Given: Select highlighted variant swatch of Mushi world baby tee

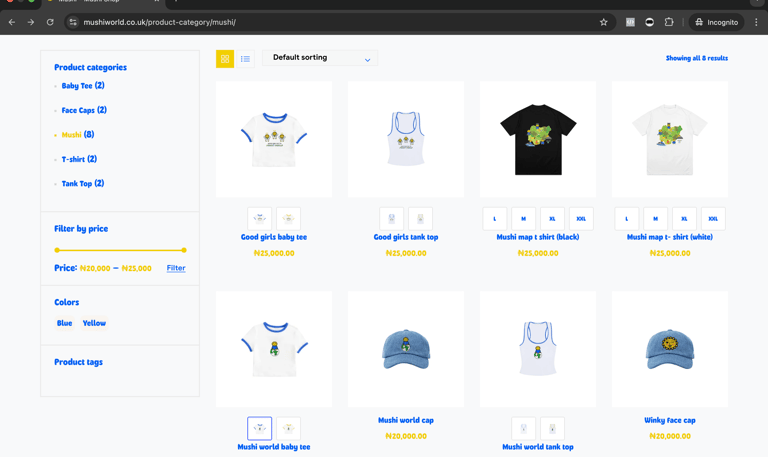Looking at the screenshot, I should 260,429.
